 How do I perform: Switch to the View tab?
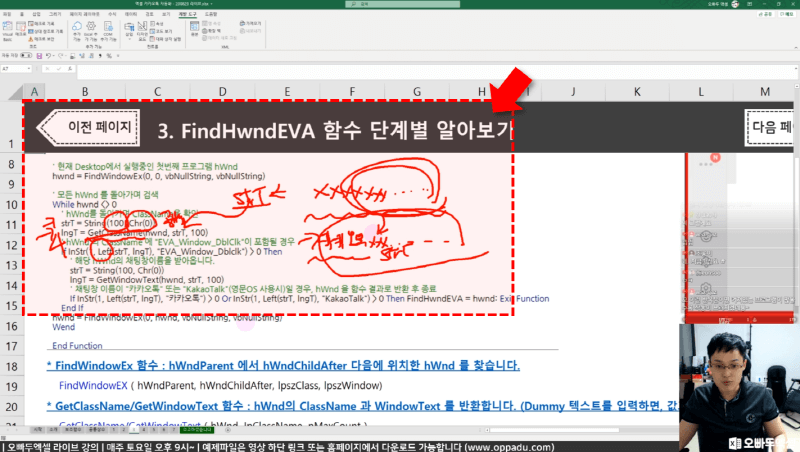coord(166,14)
